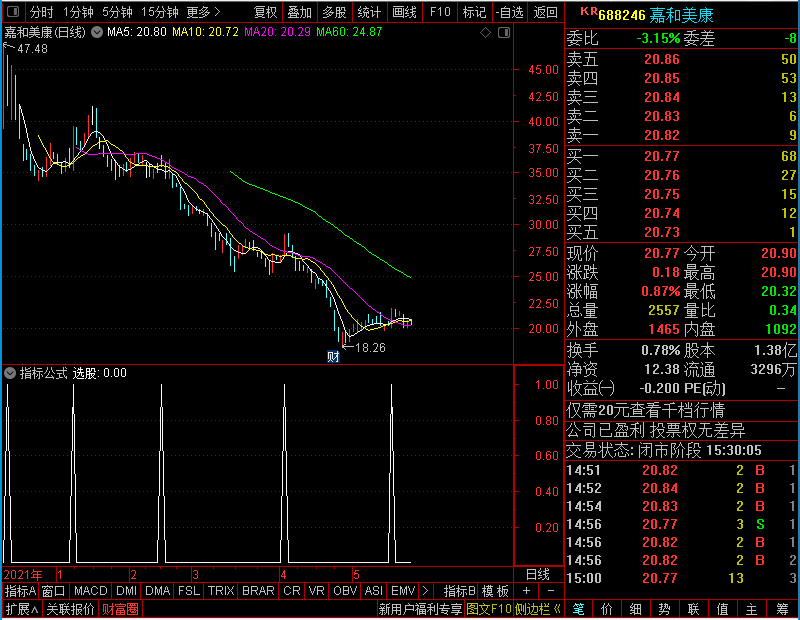This screenshot has height=620, width=800.
Task: Select the 筹 chip distribution tab
Action: coord(782,609)
